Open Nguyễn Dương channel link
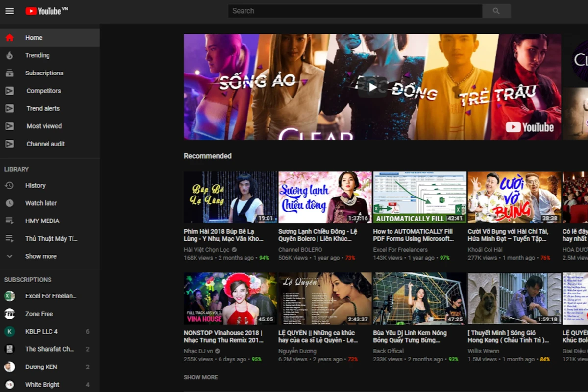The image size is (588, 392). (297, 351)
